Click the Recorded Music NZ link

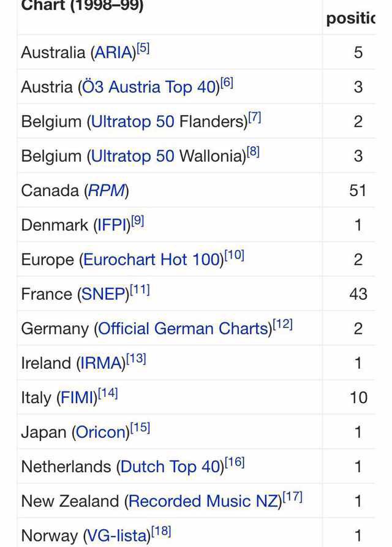(x=203, y=502)
